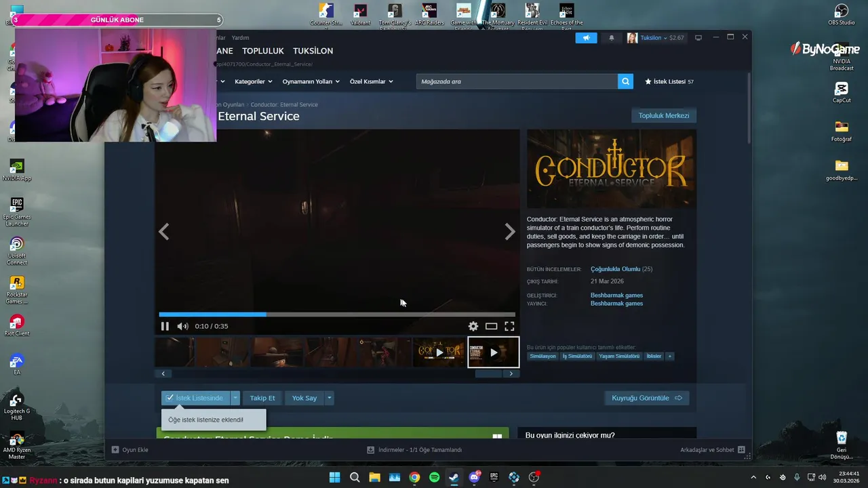Image resolution: width=868 pixels, height=488 pixels.
Task: Open the Conductor: Eternal Service breadcrumb link
Action: (284, 105)
